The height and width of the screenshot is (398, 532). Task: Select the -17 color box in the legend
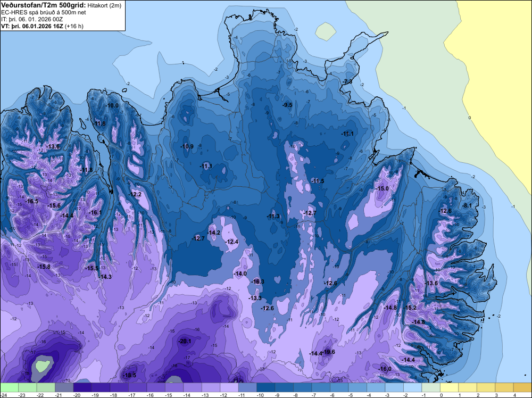(137, 387)
